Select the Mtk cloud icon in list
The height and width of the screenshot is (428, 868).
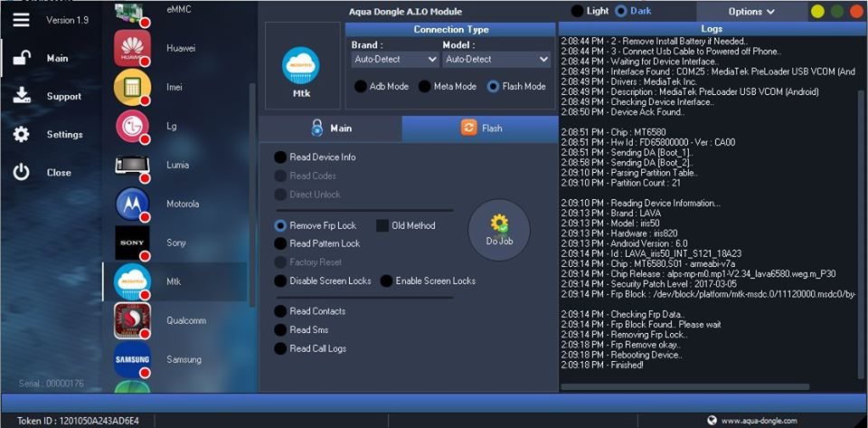pyautogui.click(x=132, y=281)
